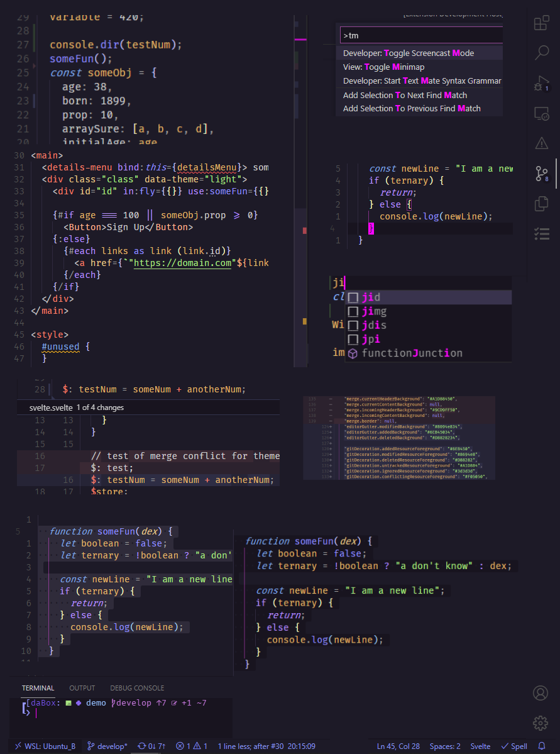The height and width of the screenshot is (754, 560).
Task: Click the yellow warning marker in overview ruler
Action: [305, 321]
